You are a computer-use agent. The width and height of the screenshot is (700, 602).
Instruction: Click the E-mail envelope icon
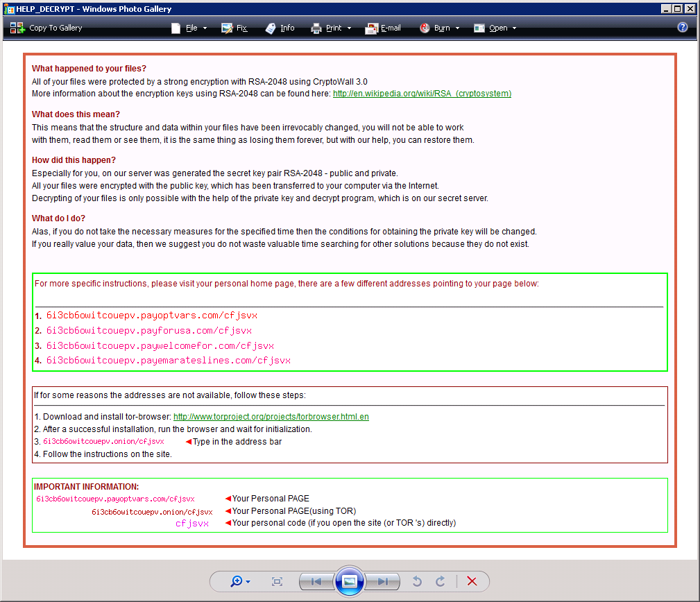click(371, 28)
